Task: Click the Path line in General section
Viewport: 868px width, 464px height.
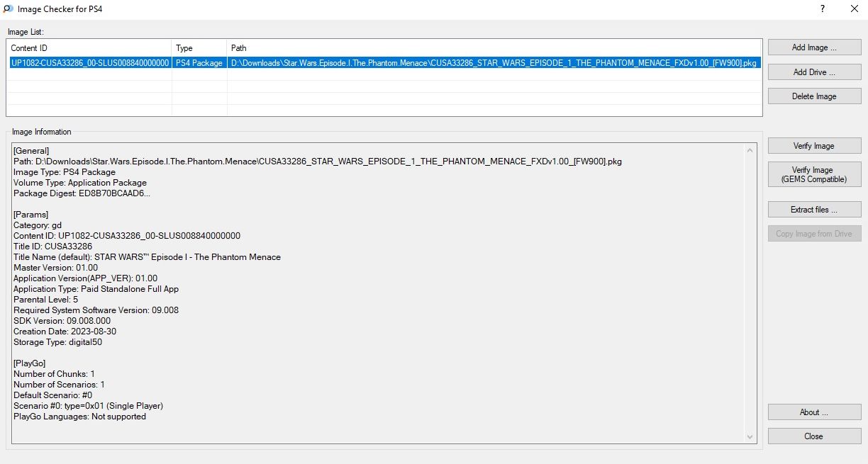Action: pos(318,161)
